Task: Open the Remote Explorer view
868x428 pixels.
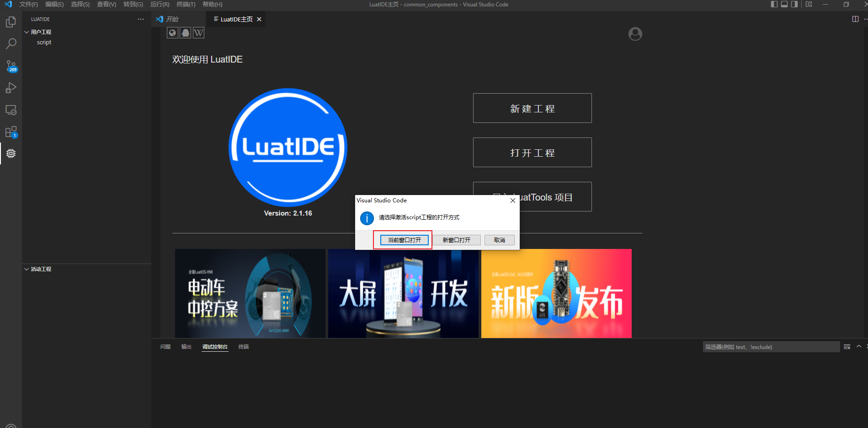Action: (11, 110)
